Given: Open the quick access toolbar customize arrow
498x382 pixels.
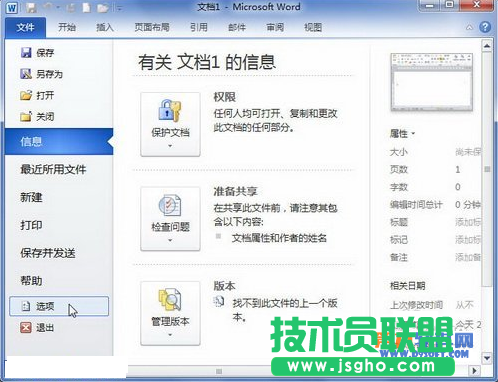Looking at the screenshot, I should point(119,8).
